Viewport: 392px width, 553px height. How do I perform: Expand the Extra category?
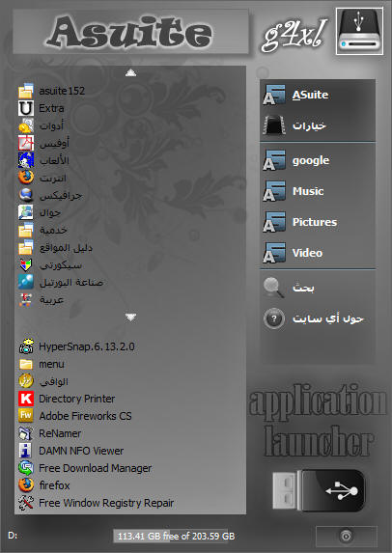41,108
